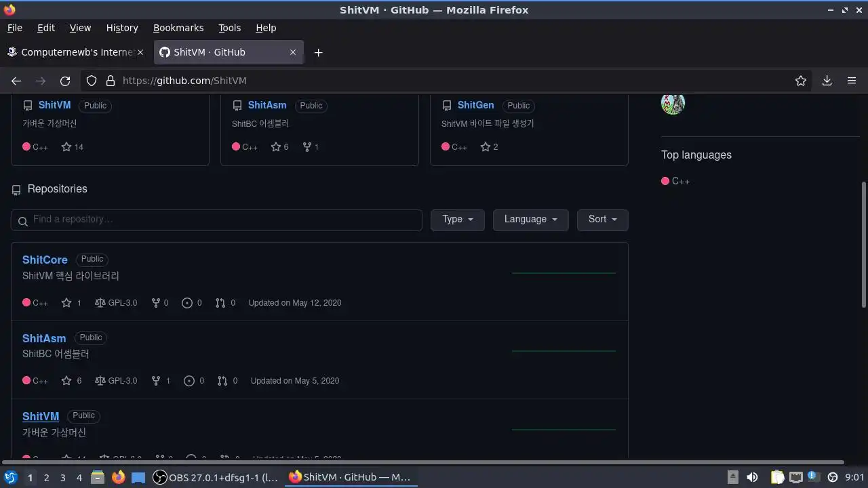The height and width of the screenshot is (488, 868).
Task: Click fork icon in ShitCore row
Action: (155, 303)
